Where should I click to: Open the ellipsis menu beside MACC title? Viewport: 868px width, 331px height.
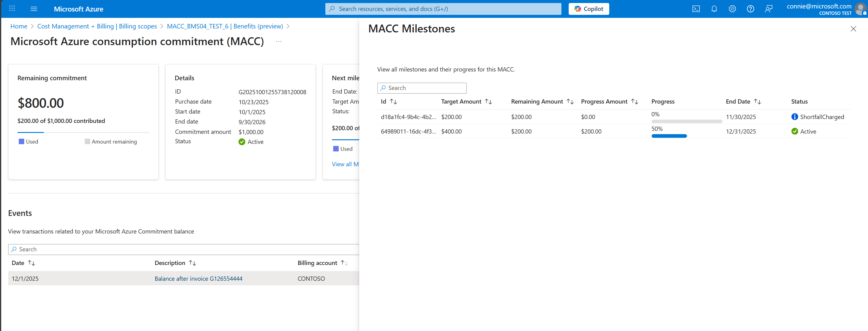coord(278,41)
